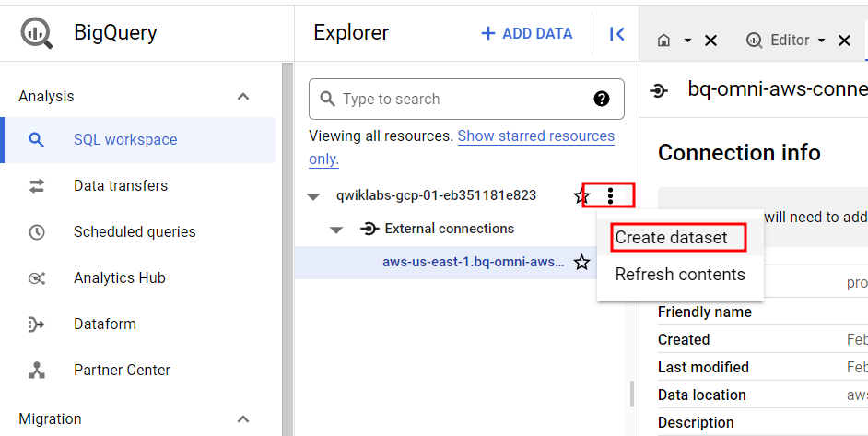Select the qwiklabs-gcp-01-eb351181e823 project
868x436 pixels.
point(436,195)
